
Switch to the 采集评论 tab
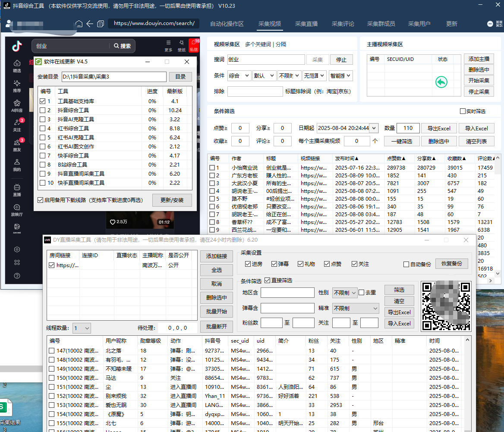tap(343, 24)
